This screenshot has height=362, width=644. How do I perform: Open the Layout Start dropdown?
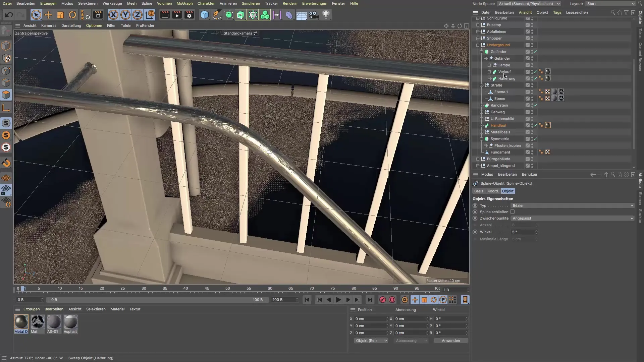(x=610, y=4)
